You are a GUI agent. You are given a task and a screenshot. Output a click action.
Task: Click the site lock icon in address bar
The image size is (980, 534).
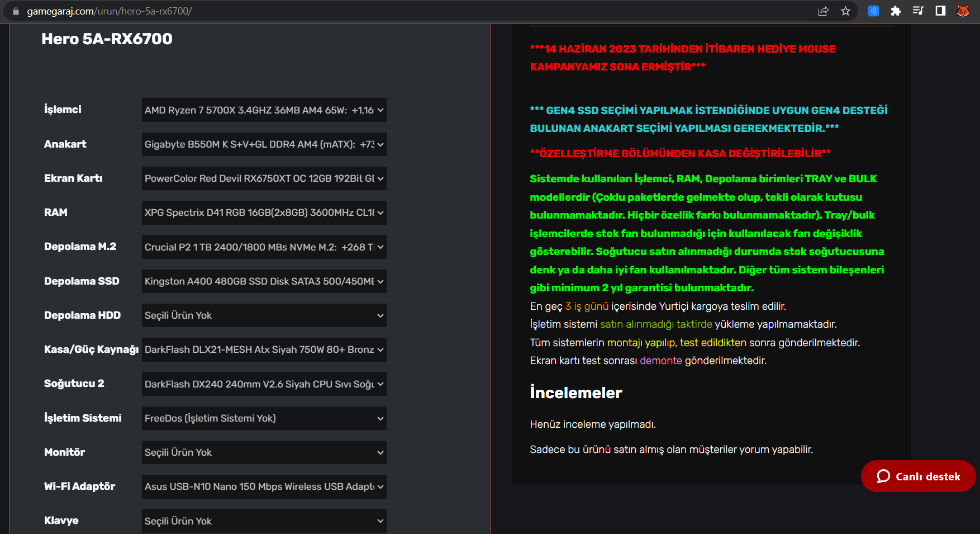click(16, 11)
